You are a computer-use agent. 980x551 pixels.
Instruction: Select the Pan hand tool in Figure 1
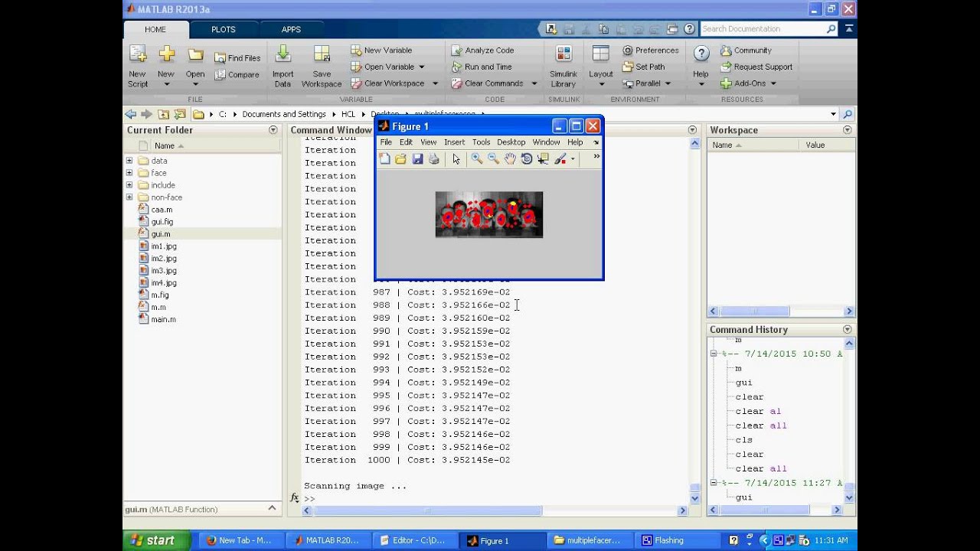pos(510,159)
